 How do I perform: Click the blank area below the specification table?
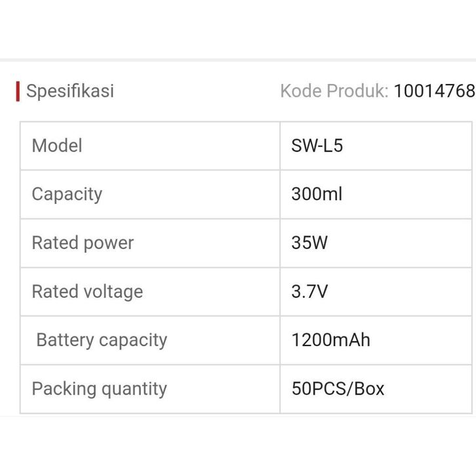(238, 446)
